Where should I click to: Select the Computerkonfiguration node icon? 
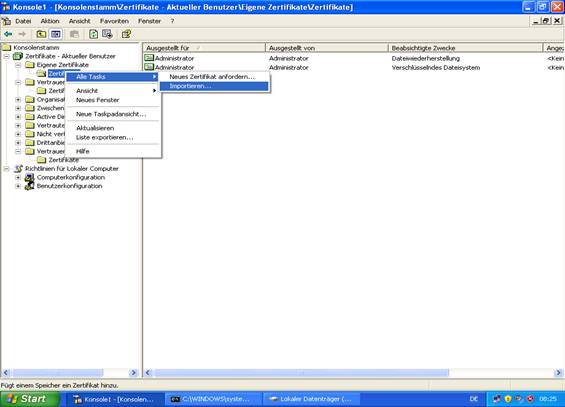(x=30, y=177)
